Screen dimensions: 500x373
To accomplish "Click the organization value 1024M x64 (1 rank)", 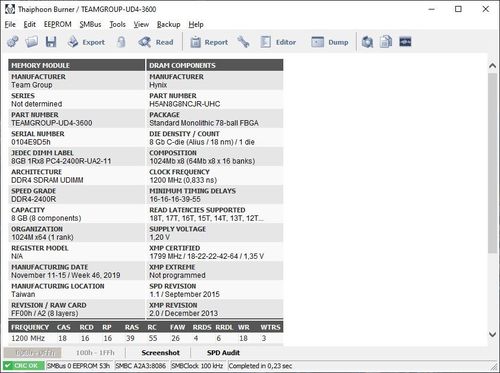I will coord(42,237).
